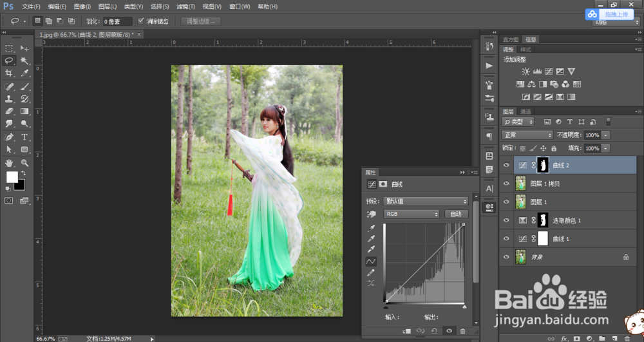The height and width of the screenshot is (342, 644).
Task: Switch to the 样式 tab
Action: coord(526,49)
